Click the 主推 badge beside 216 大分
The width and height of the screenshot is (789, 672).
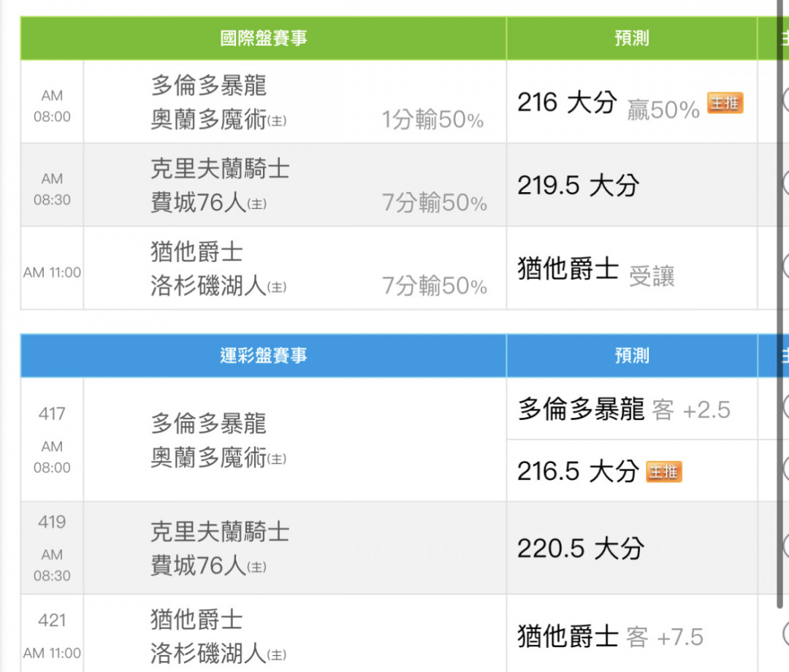point(725,103)
